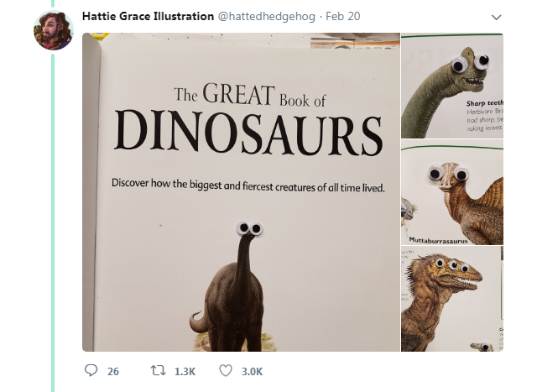The width and height of the screenshot is (537, 392).
Task: Open the green long-necked dinosaur thumbnail
Action: 451,86
